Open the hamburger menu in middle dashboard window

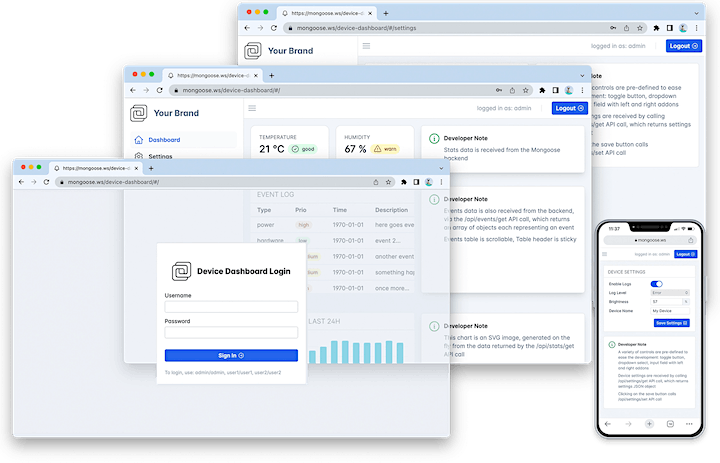252,108
